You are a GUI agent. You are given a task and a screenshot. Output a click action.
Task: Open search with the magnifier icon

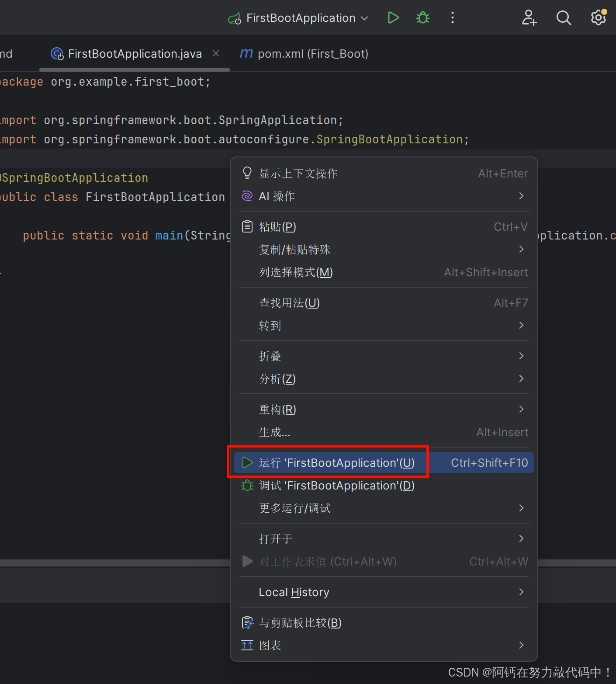[x=564, y=17]
